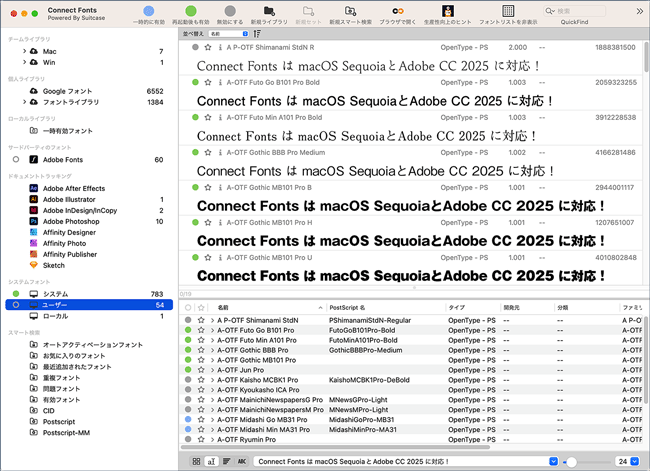This screenshot has width=650, height=471.
Task: Star the A-OTF Jun Pro list row
Action: [201, 370]
